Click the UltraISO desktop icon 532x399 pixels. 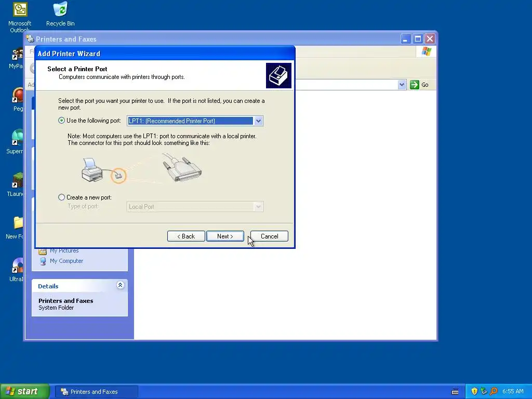click(x=17, y=270)
